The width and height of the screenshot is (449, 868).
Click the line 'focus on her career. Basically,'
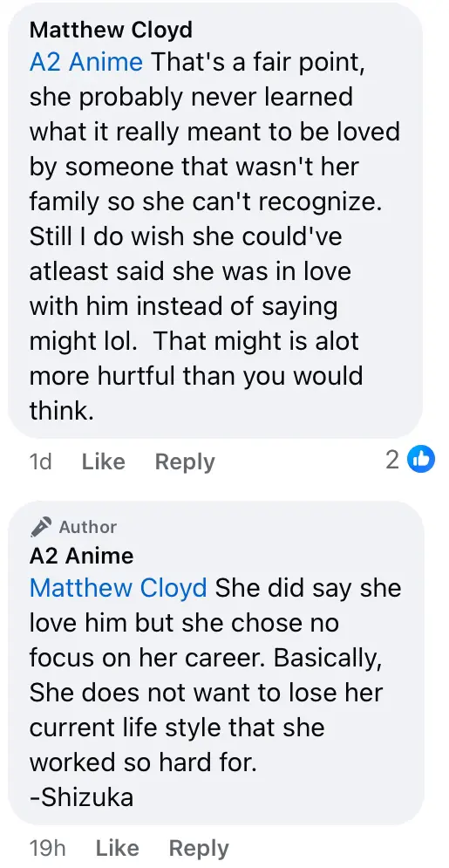pyautogui.click(x=203, y=658)
